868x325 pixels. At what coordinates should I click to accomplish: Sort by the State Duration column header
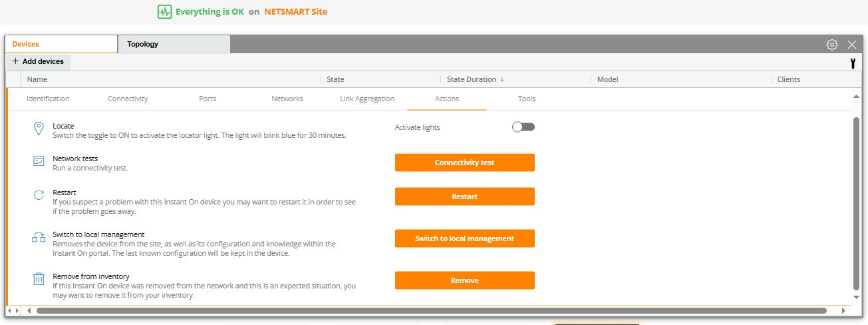pos(472,79)
